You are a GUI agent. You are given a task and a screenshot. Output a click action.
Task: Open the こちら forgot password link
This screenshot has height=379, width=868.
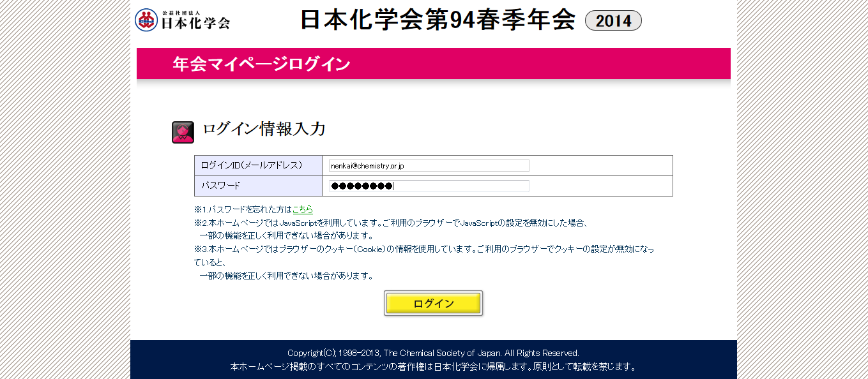303,209
